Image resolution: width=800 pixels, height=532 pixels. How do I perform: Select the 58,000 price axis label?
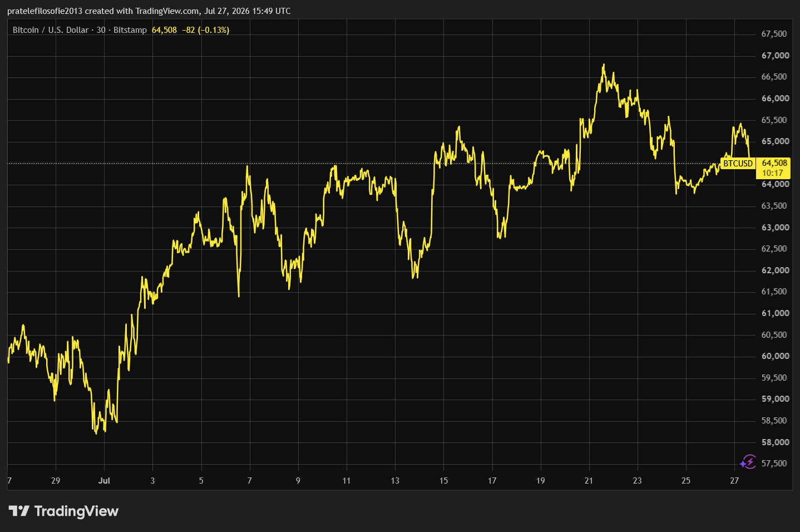point(775,442)
